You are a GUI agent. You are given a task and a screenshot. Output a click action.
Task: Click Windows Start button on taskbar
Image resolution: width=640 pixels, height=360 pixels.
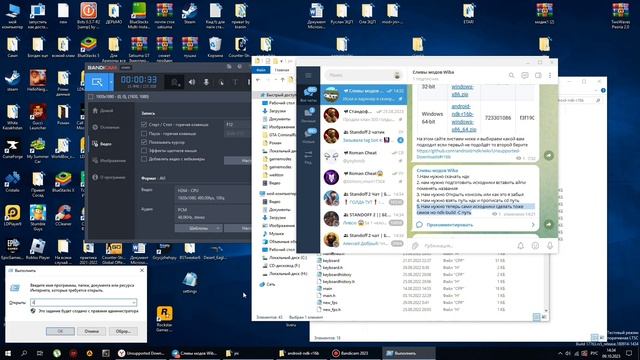[8, 353]
